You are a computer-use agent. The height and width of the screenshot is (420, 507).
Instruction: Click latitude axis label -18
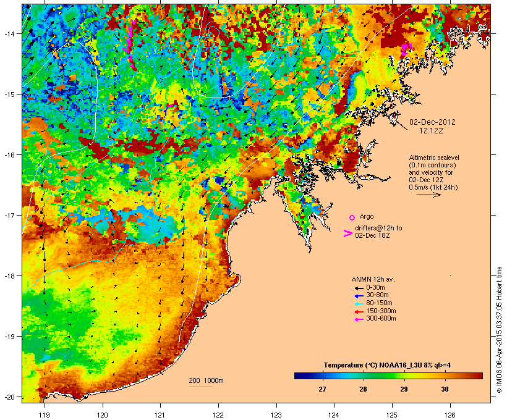pos(9,276)
